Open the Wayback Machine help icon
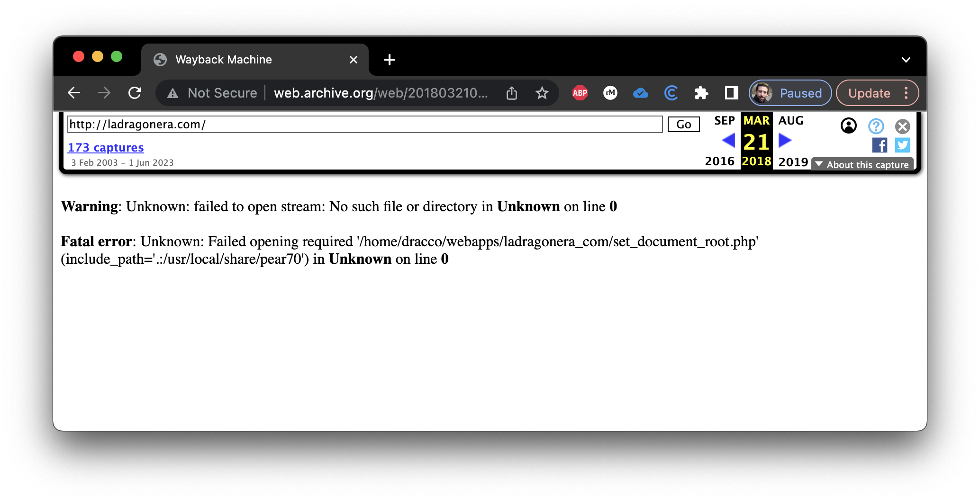980x501 pixels. pyautogui.click(x=876, y=126)
